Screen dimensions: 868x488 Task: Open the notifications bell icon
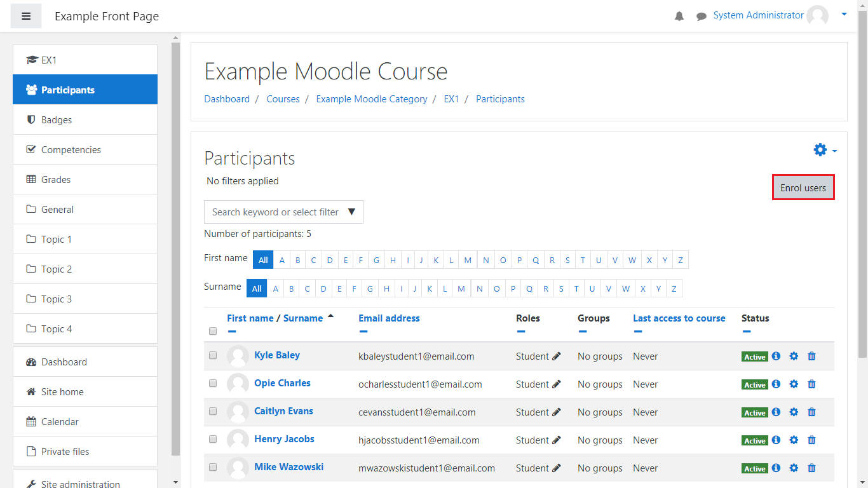(x=679, y=16)
